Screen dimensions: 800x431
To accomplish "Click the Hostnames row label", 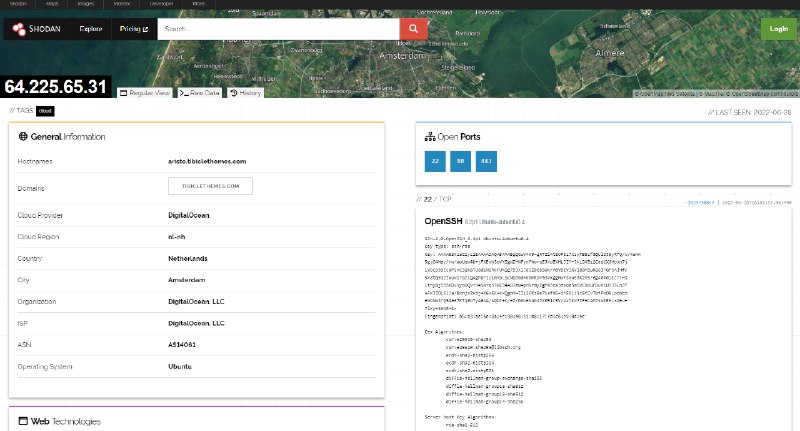I will [35, 161].
